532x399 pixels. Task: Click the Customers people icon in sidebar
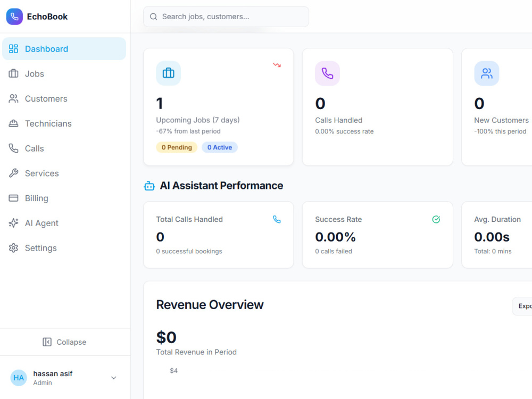click(13, 99)
